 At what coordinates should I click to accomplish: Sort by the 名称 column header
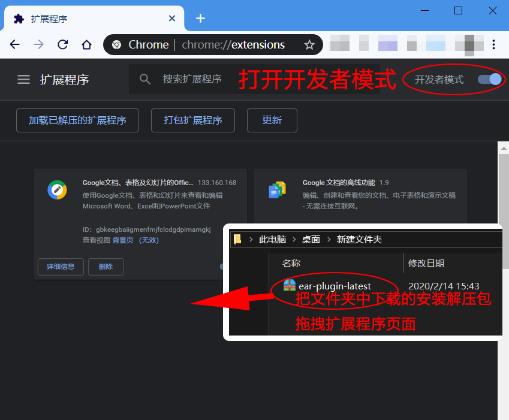[x=291, y=264]
